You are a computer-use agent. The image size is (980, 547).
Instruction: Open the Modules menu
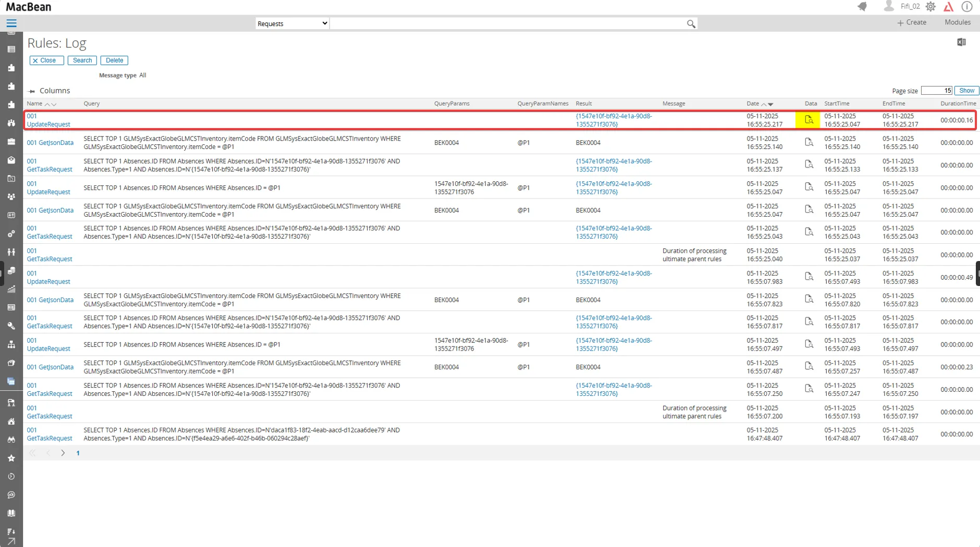tap(957, 22)
